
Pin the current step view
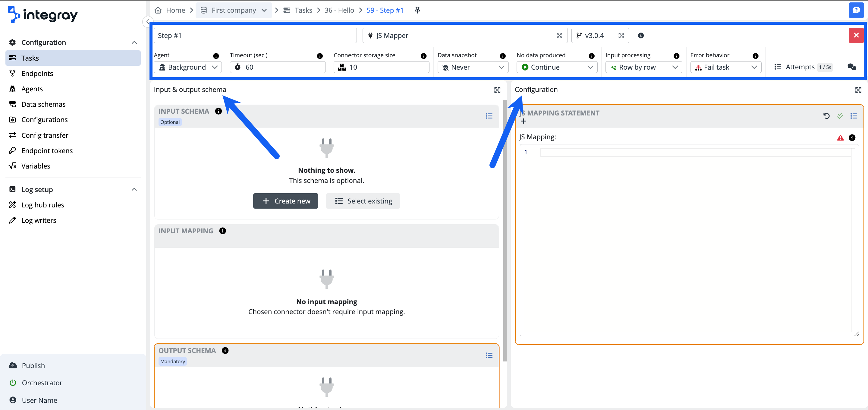[417, 10]
